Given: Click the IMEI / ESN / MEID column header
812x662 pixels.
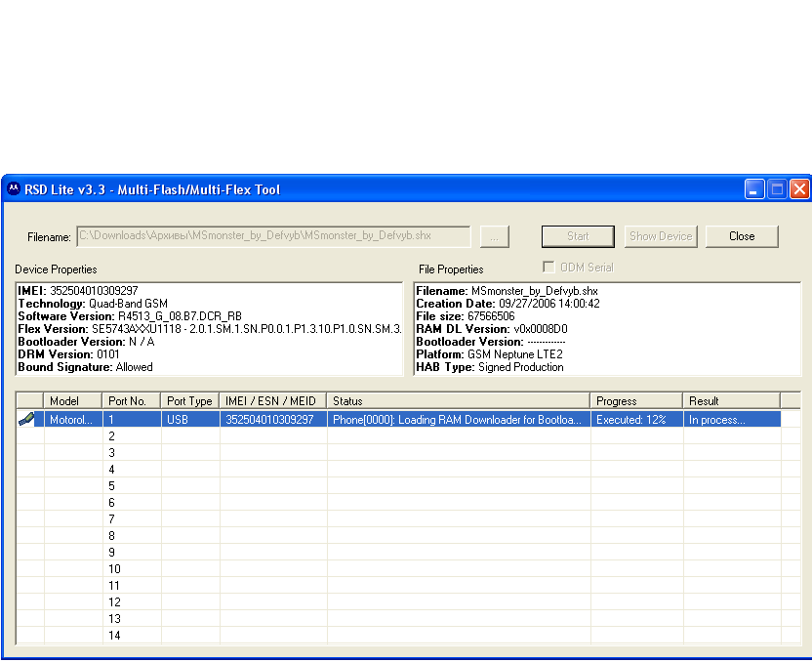Looking at the screenshot, I should pyautogui.click(x=273, y=401).
